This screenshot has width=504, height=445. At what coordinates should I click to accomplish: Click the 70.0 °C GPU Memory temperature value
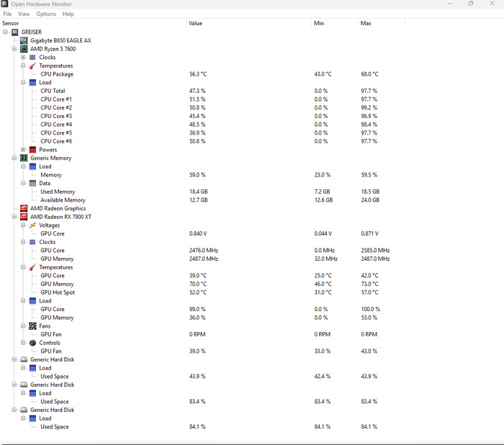pos(198,284)
